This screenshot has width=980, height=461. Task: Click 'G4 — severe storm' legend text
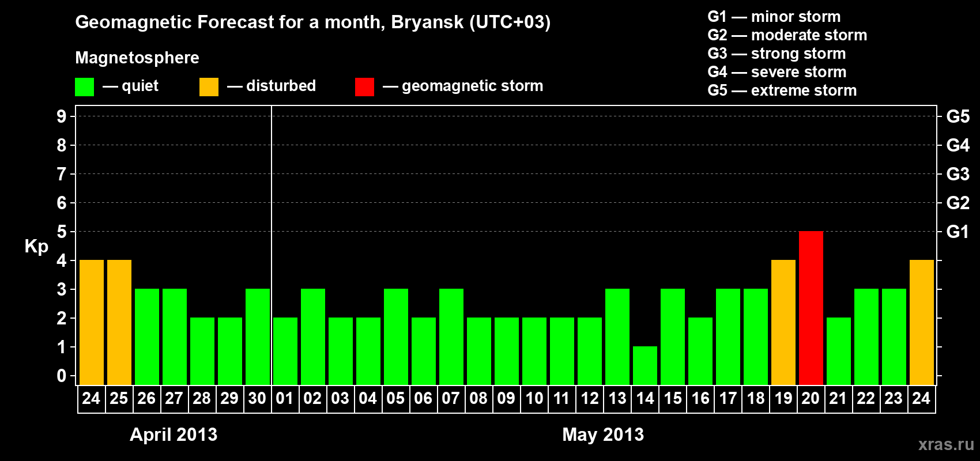(x=777, y=72)
